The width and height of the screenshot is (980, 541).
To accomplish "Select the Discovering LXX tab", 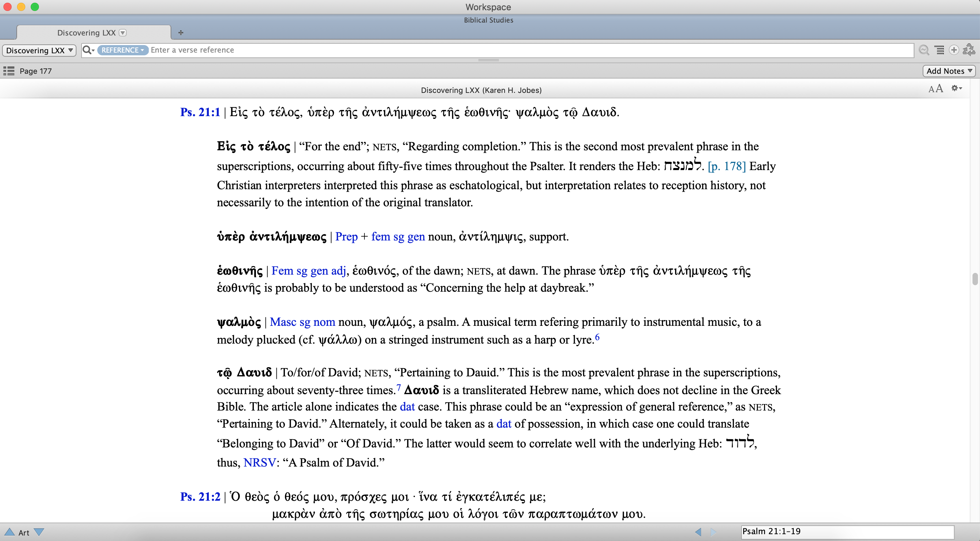I will click(86, 33).
